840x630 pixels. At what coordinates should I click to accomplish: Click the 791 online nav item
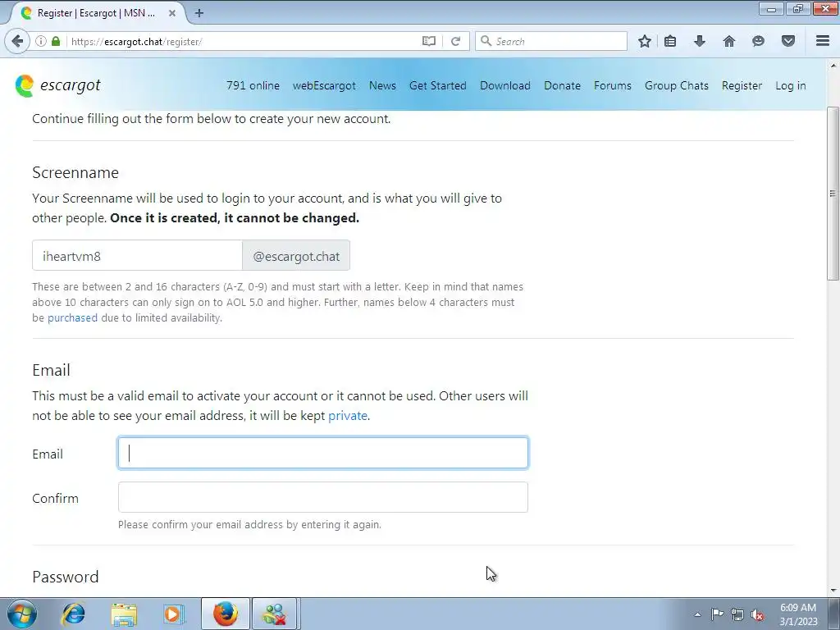pyautogui.click(x=253, y=85)
